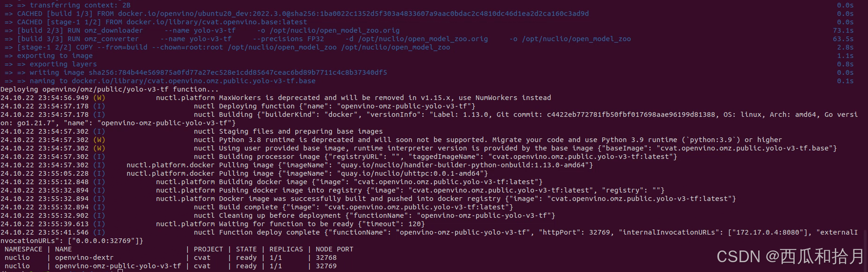Click the REPLICAS column header

(286, 249)
